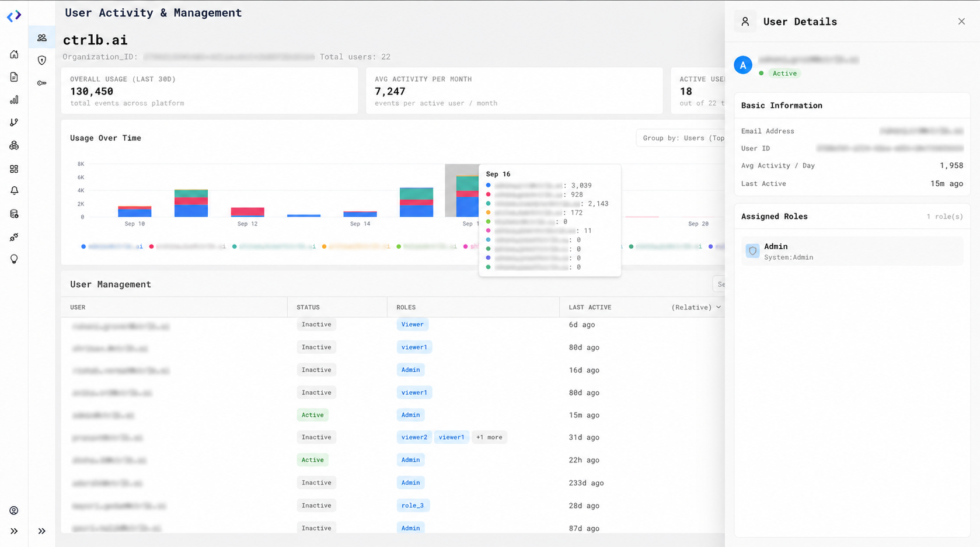The width and height of the screenshot is (980, 547).
Task: Open the user profile circle icon
Action: (x=14, y=510)
